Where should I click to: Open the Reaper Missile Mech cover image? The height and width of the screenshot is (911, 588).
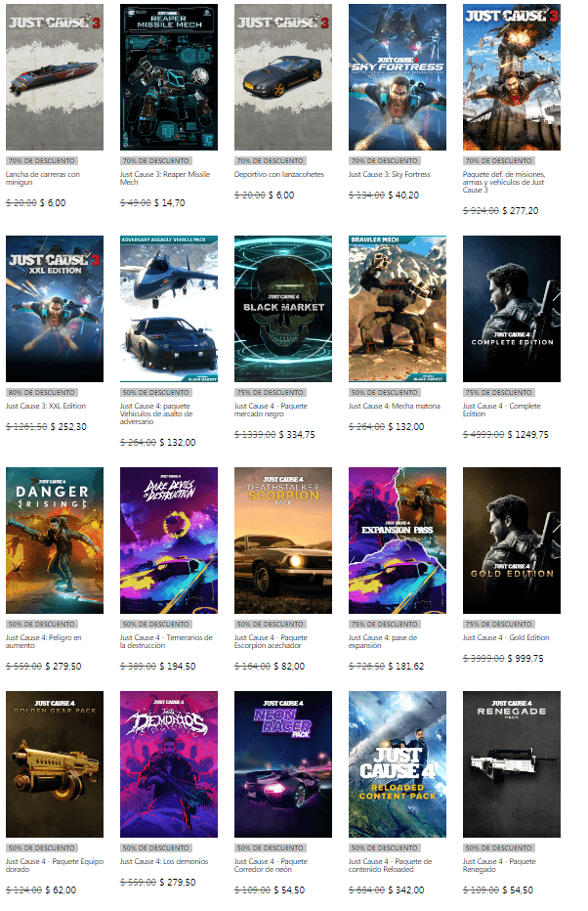[x=168, y=76]
